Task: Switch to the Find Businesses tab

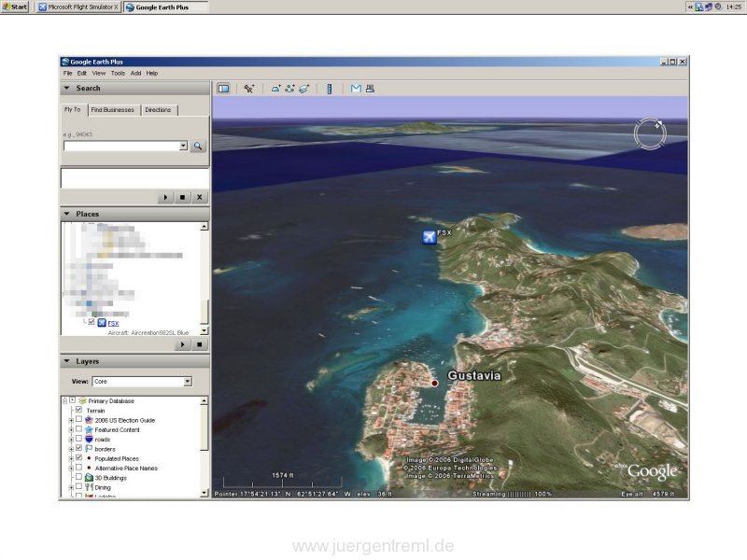Action: [x=112, y=110]
